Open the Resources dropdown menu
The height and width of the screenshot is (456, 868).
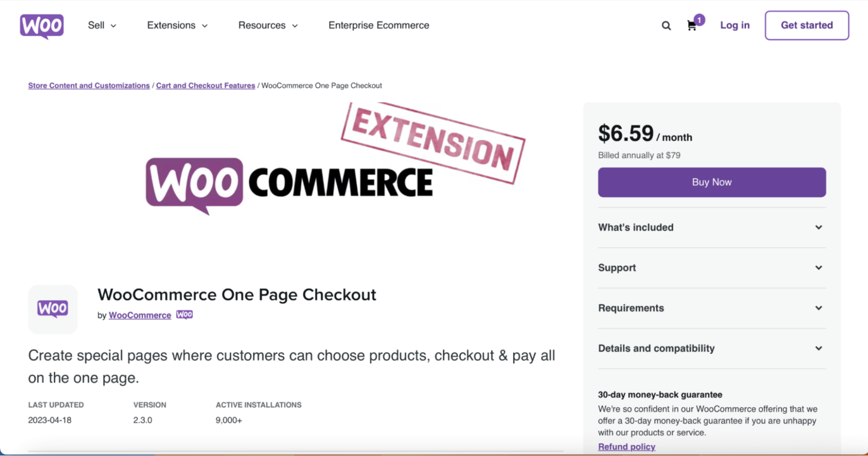click(x=268, y=25)
